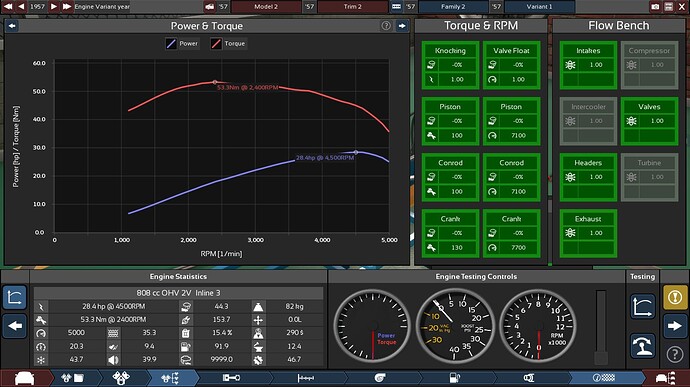Click the loudness speaker icon beside 39.9
690x387 pixels.
tap(113, 360)
